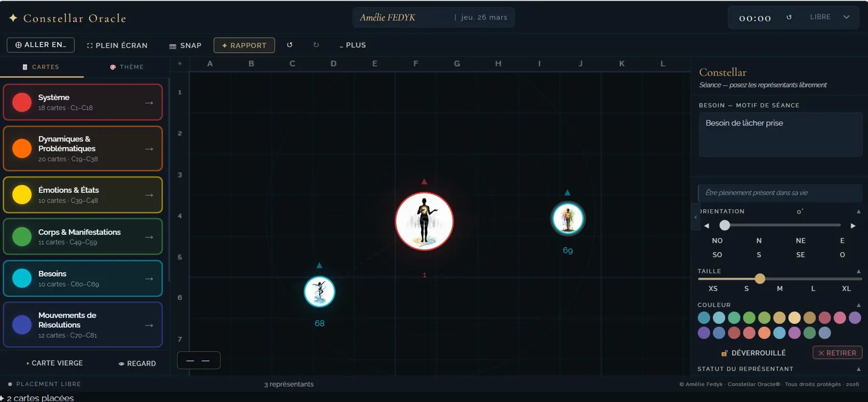The height and width of the screenshot is (402, 868).
Task: Click the Placement libre status indicator
Action: click(x=44, y=384)
